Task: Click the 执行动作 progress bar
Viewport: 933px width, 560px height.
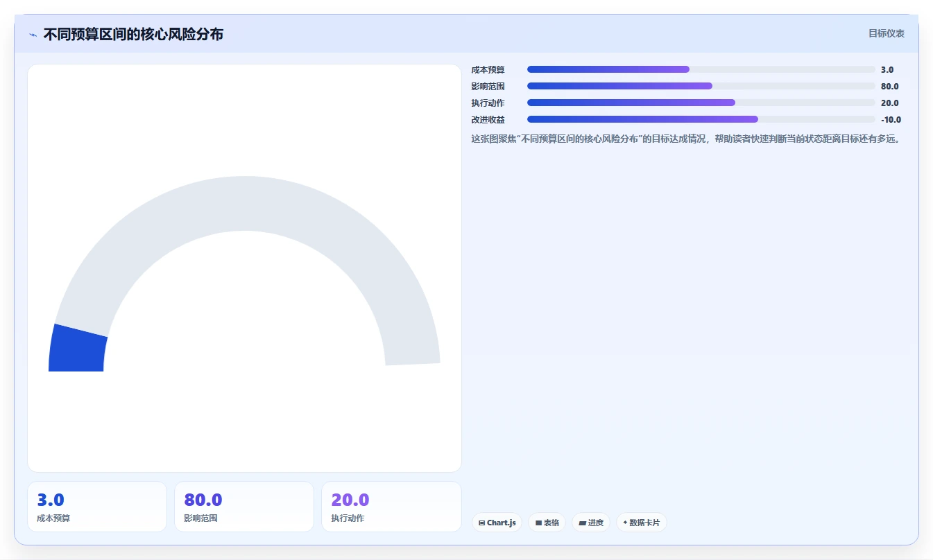Action: pos(701,103)
